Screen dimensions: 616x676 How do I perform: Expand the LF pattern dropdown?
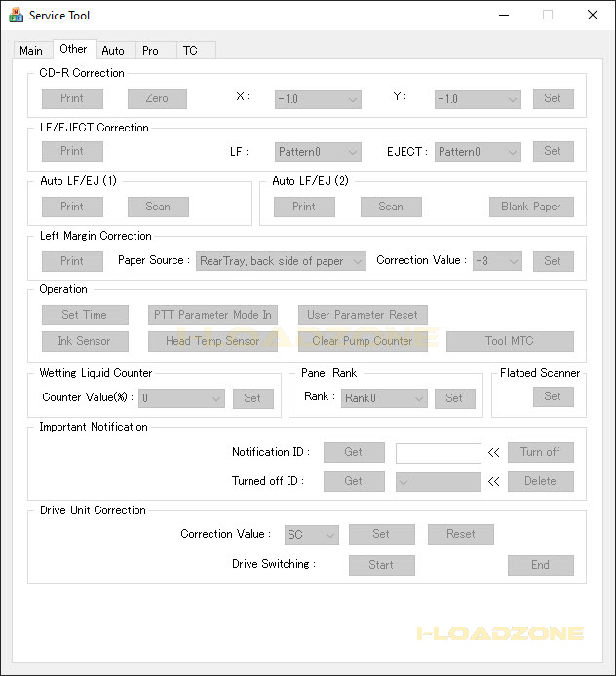point(318,152)
